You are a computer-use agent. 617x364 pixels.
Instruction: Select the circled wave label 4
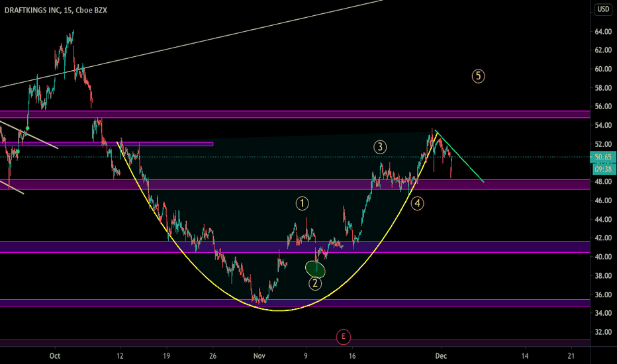coord(417,203)
